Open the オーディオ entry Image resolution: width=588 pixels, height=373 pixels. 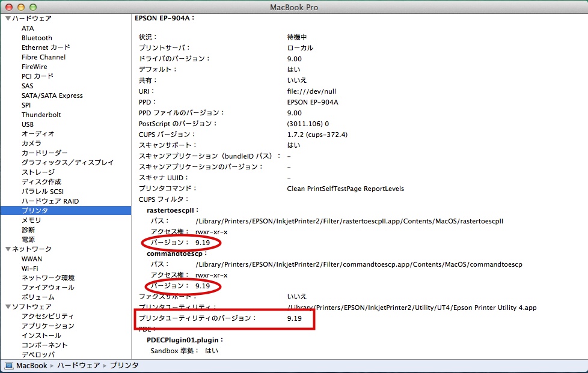click(38, 134)
